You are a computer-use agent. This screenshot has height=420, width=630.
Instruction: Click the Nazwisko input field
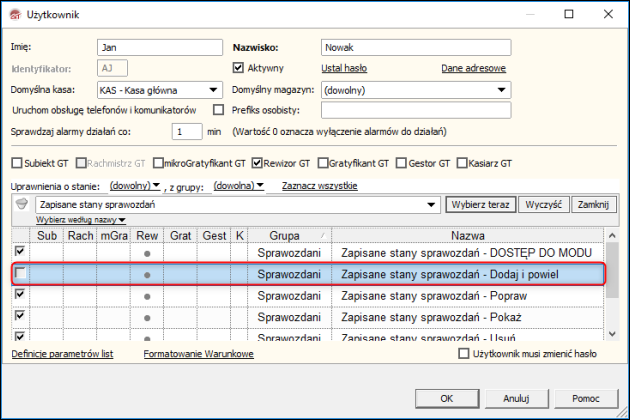click(x=414, y=47)
